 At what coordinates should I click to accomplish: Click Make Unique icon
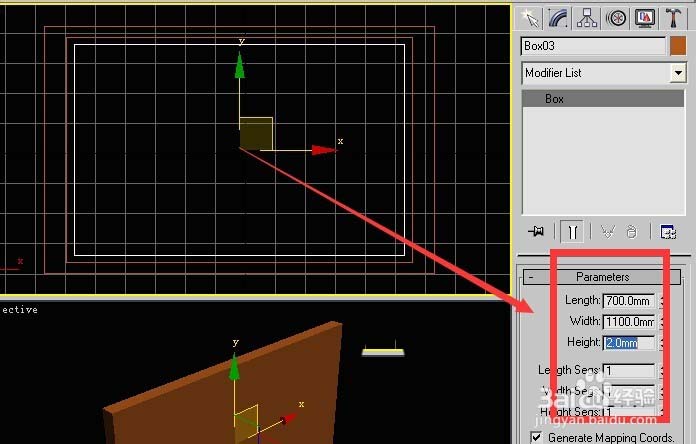[x=607, y=231]
